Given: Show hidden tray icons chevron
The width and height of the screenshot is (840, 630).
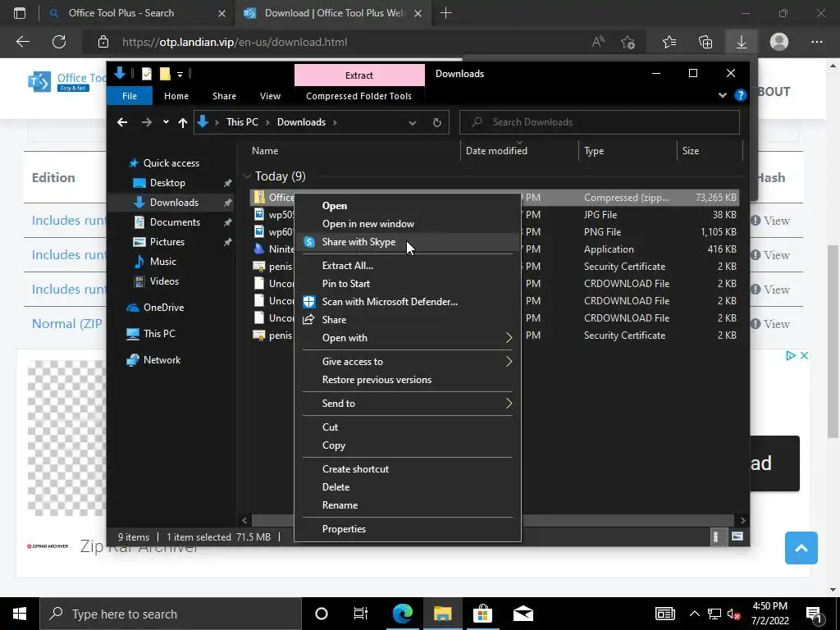Looking at the screenshot, I should [x=694, y=614].
